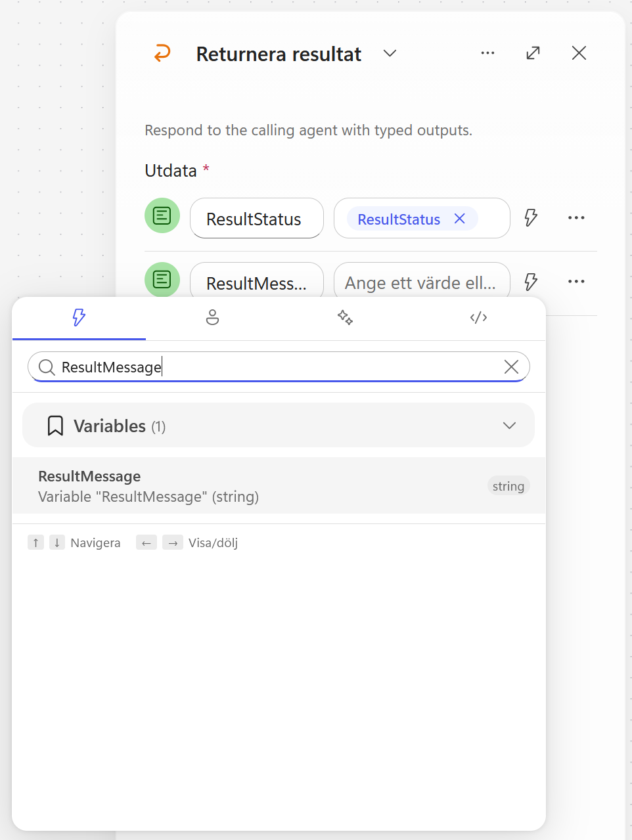
Task: Switch to the person (user) tab
Action: [x=212, y=318]
